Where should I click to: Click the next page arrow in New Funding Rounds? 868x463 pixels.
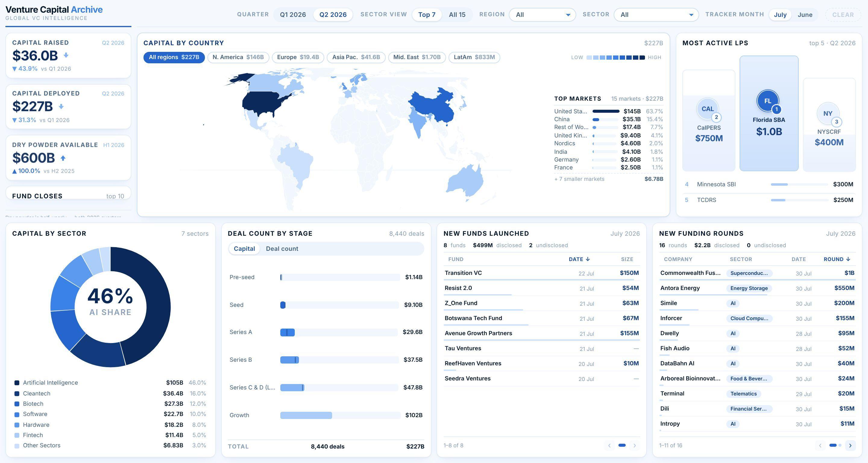point(850,445)
